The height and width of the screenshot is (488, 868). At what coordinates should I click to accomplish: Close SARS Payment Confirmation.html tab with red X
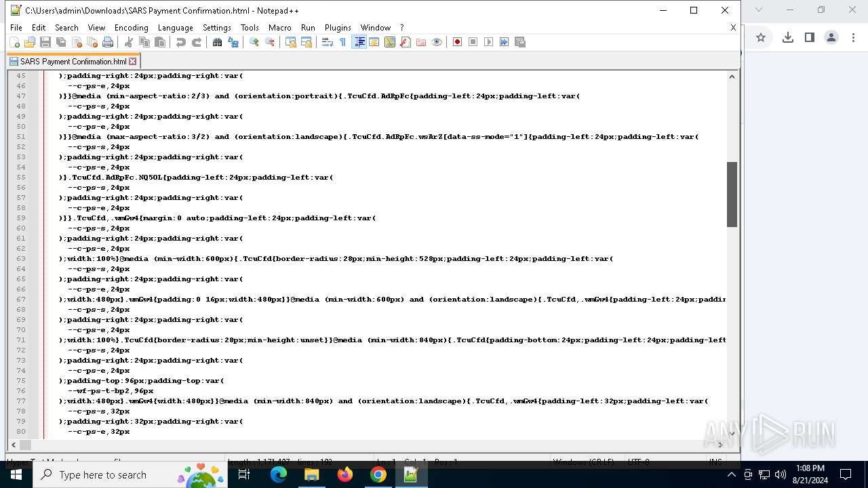click(x=133, y=62)
